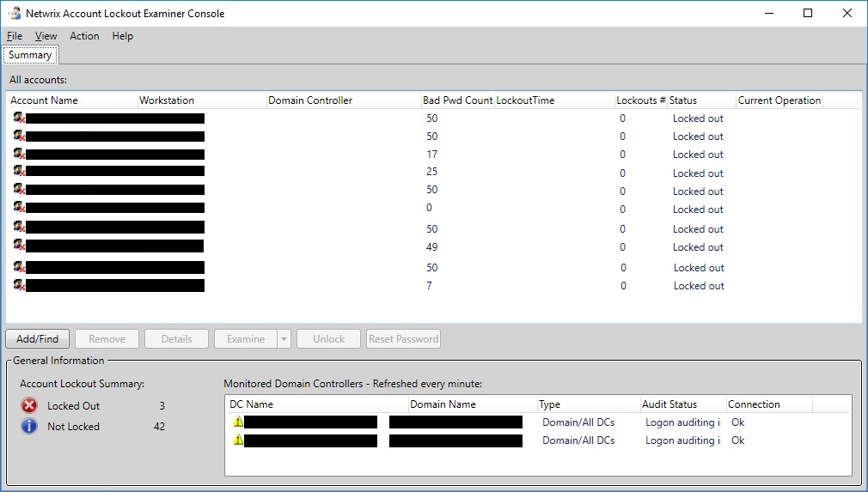
Task: Select the Bad Pwd Count value 49
Action: click(431, 247)
